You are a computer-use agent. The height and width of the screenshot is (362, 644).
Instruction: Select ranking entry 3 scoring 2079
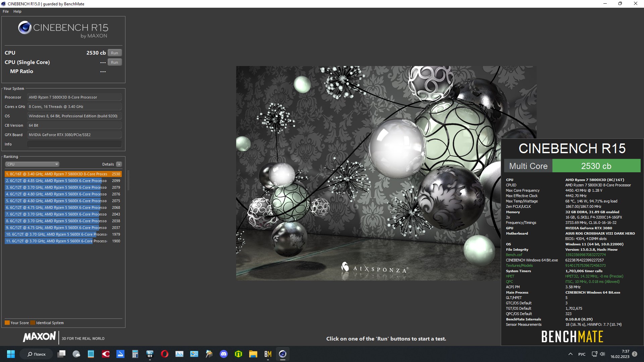pyautogui.click(x=63, y=187)
